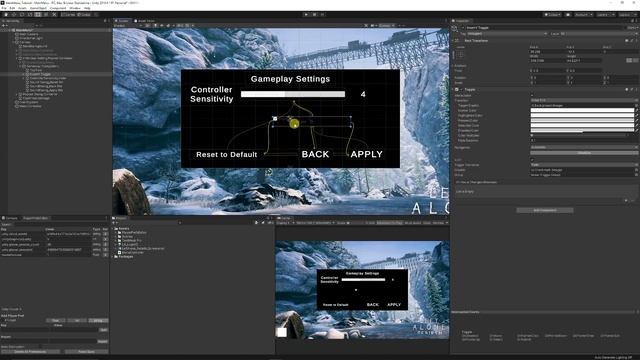Open the Layers dropdown in top toolbar

(605, 14)
